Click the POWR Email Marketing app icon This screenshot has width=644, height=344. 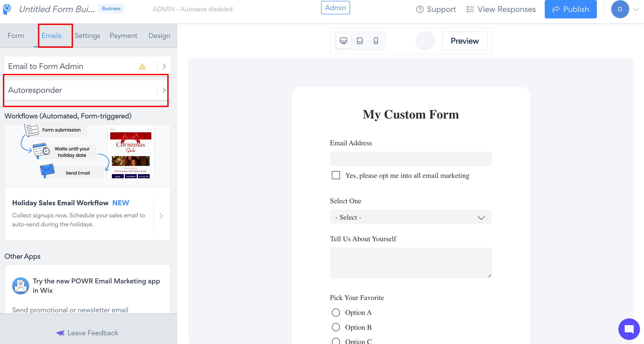(x=20, y=285)
